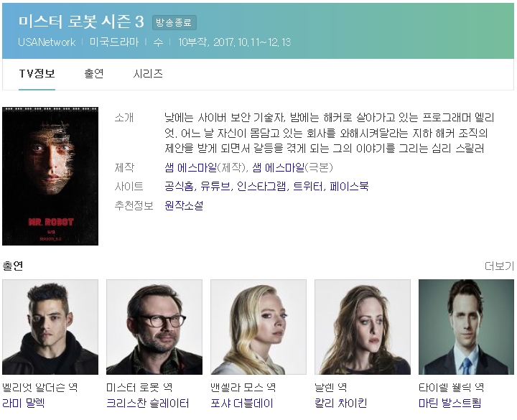Viewport: 517px width, 420px height.
Task: Click 라미 말렉 cast photo
Action: point(50,327)
